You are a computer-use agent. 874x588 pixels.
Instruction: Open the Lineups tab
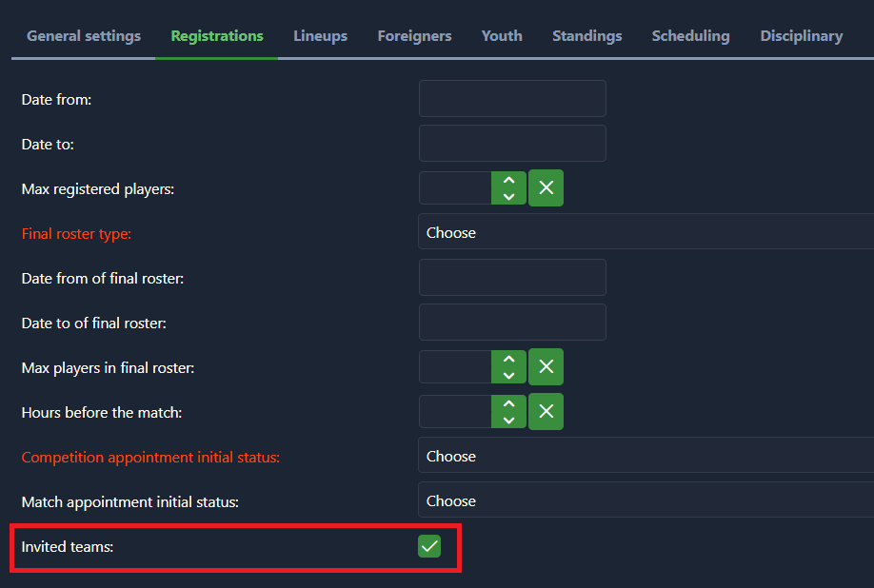[320, 36]
